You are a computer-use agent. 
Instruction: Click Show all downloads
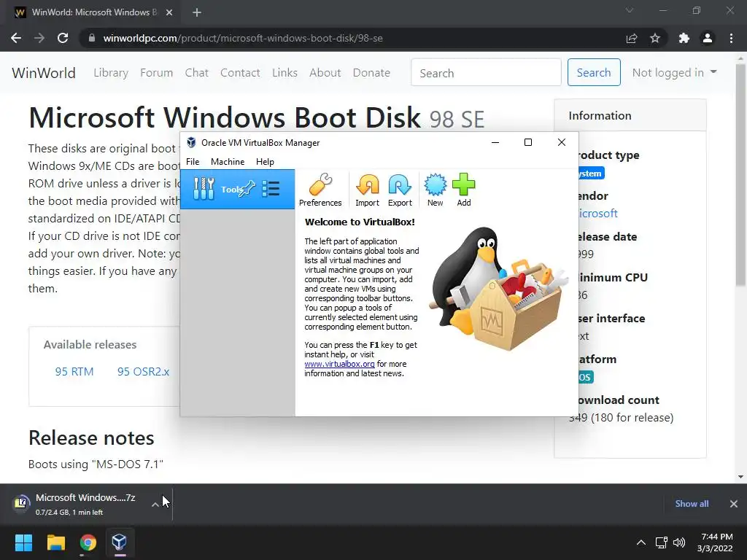(x=692, y=504)
